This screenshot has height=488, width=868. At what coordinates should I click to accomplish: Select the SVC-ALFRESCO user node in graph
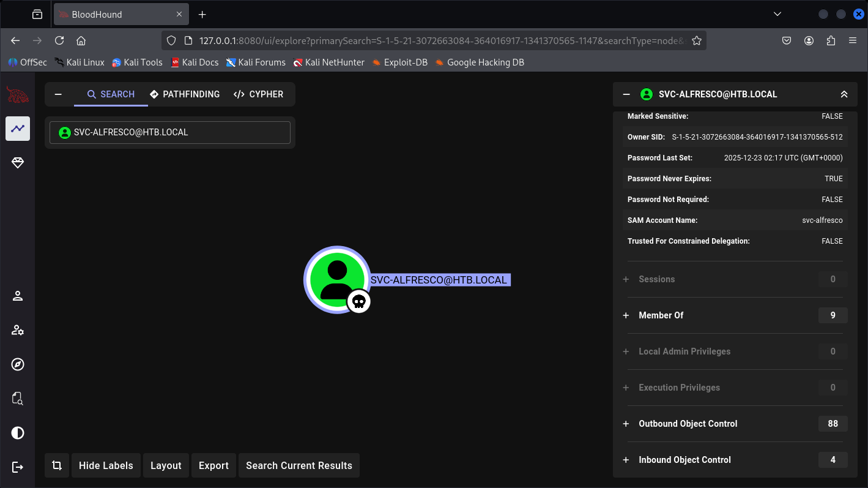tap(336, 280)
